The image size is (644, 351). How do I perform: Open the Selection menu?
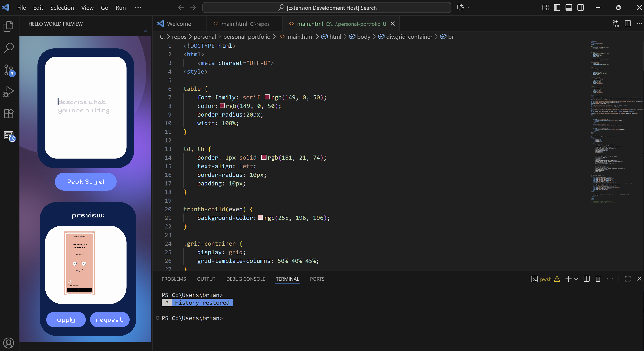pos(62,8)
